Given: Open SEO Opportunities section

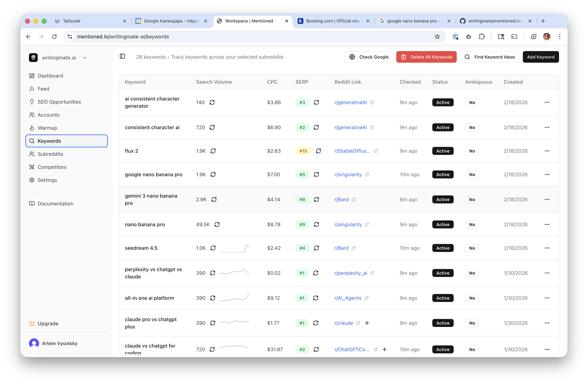Looking at the screenshot, I should (x=66, y=102).
